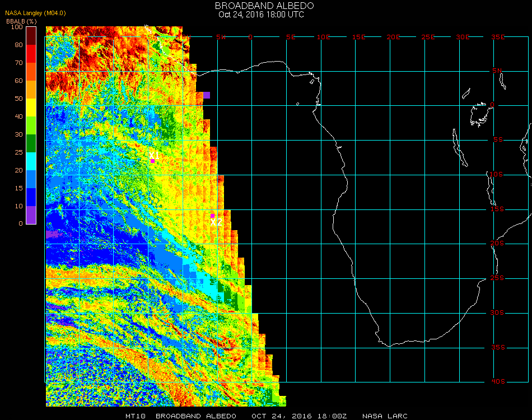Click the magenta X2 marker
Viewport: 532px width, 420px height.
(x=212, y=216)
